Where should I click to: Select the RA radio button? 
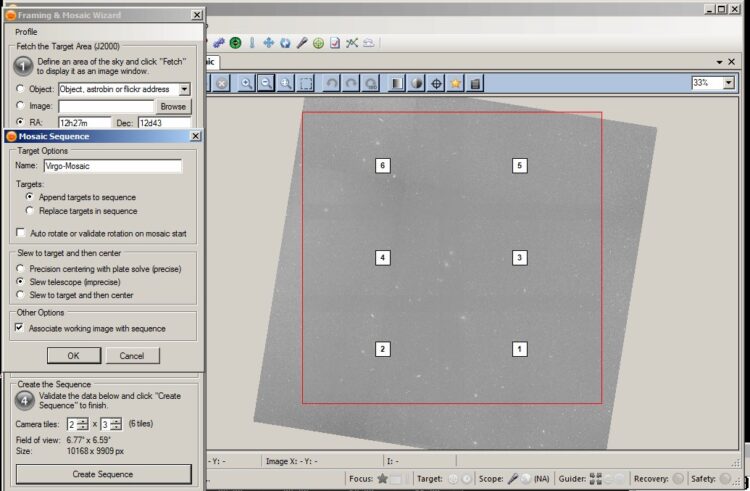[20, 122]
